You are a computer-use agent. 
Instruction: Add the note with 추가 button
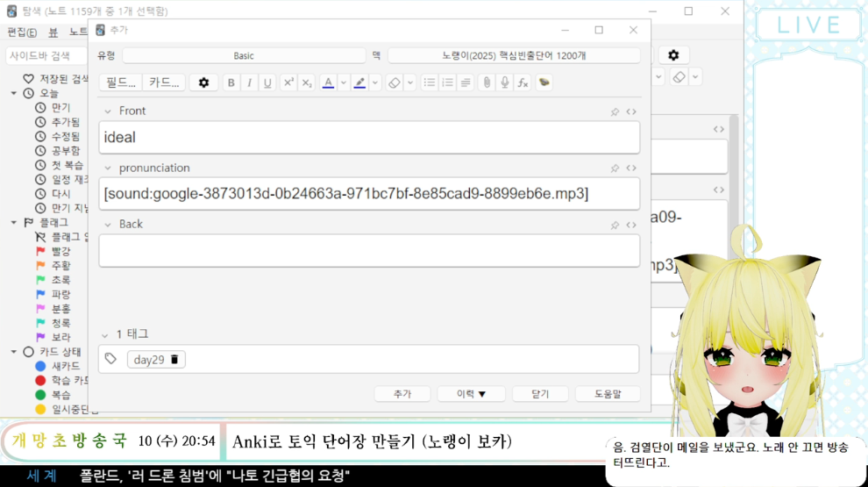click(x=402, y=394)
